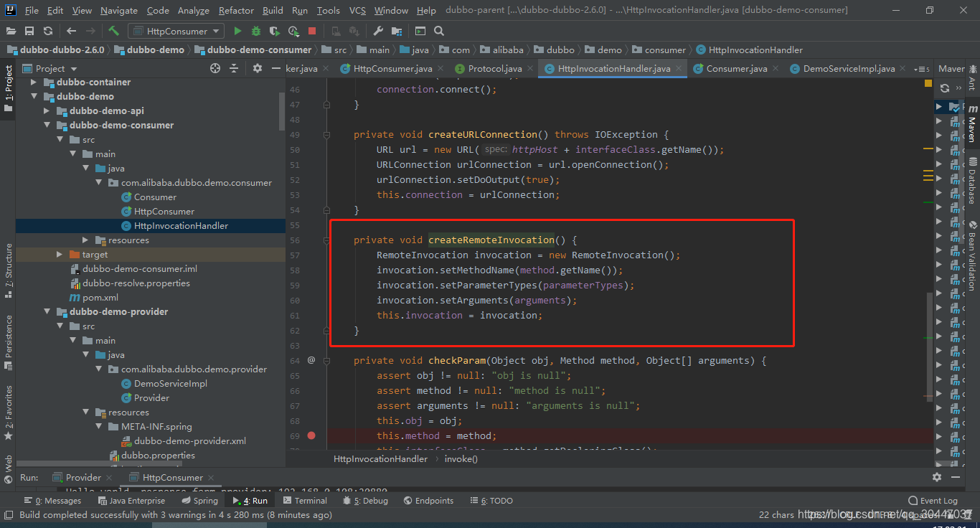Toggle the Bean Validation side panel
The height and width of the screenshot is (528, 980).
[x=972, y=256]
